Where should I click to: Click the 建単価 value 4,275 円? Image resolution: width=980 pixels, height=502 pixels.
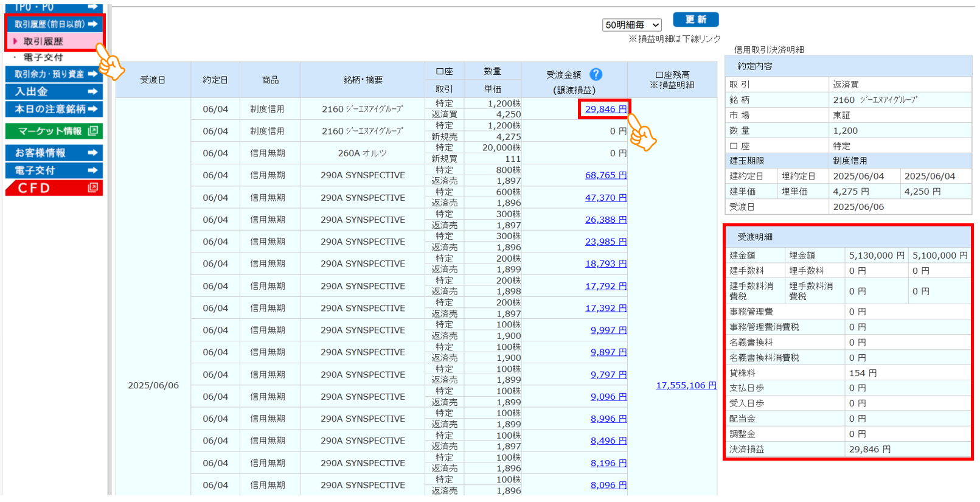[851, 192]
